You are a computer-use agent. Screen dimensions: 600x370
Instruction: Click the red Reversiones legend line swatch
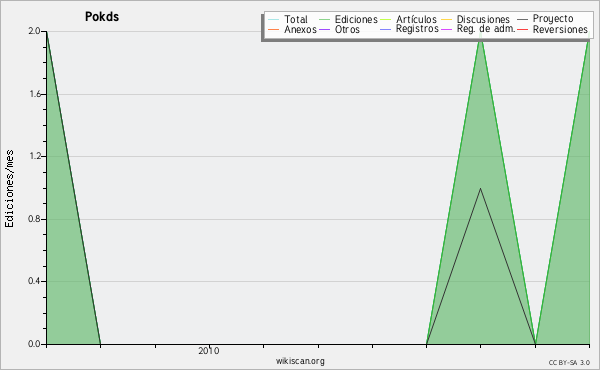tap(523, 29)
